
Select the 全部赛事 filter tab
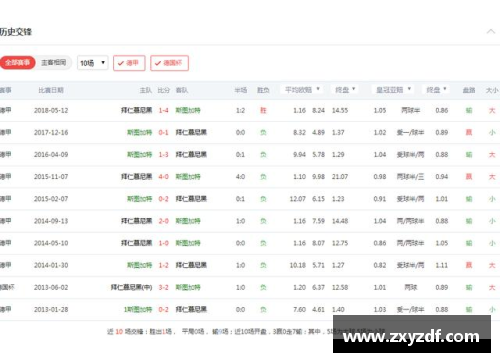(x=17, y=63)
